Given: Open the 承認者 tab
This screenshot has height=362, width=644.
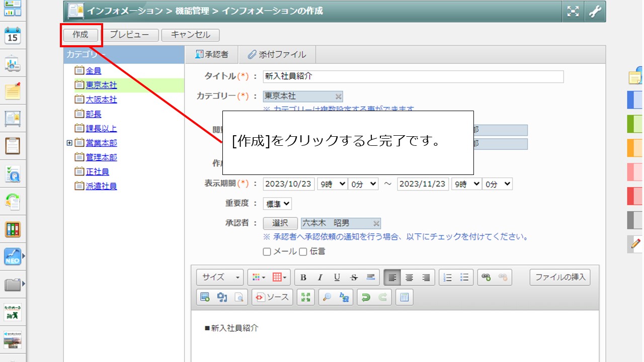Looking at the screenshot, I should 211,55.
